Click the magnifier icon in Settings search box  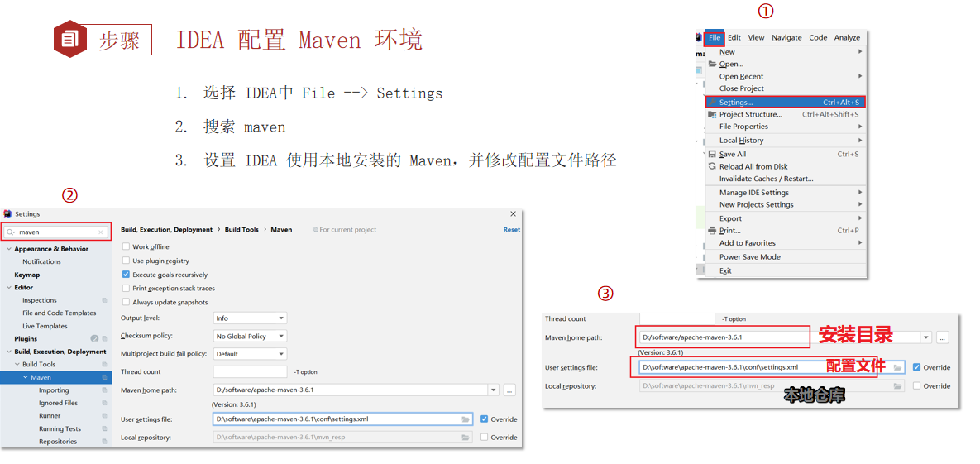click(x=11, y=232)
